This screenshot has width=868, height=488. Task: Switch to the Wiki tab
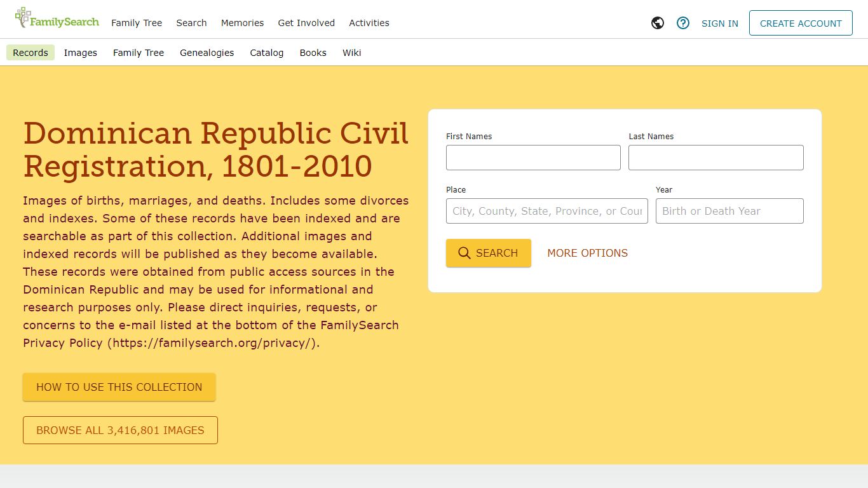tap(352, 53)
